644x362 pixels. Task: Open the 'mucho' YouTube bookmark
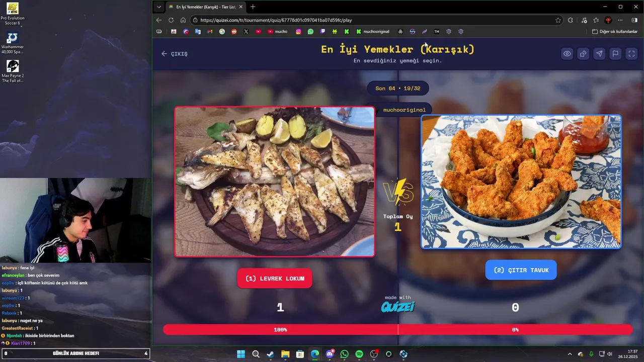point(277,32)
